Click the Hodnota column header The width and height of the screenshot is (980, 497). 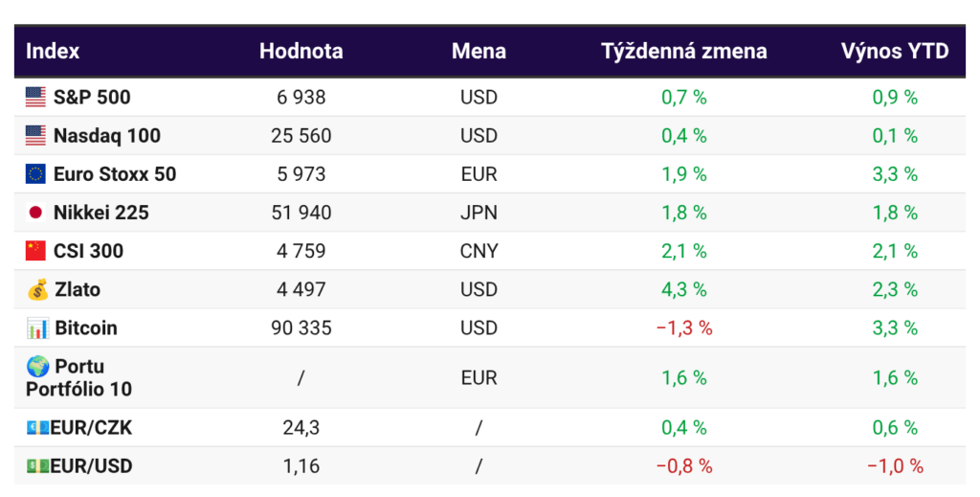click(301, 52)
